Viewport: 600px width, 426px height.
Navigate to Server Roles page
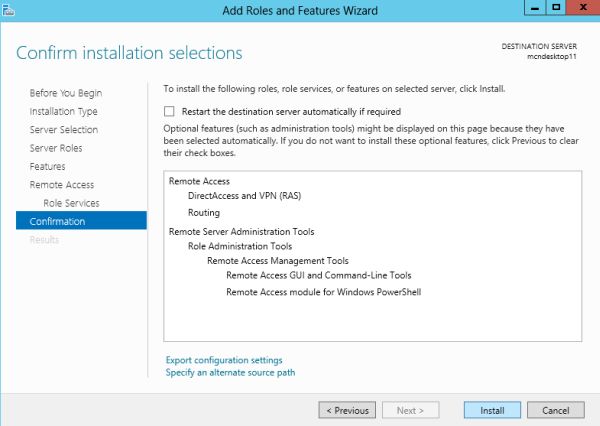coord(57,148)
